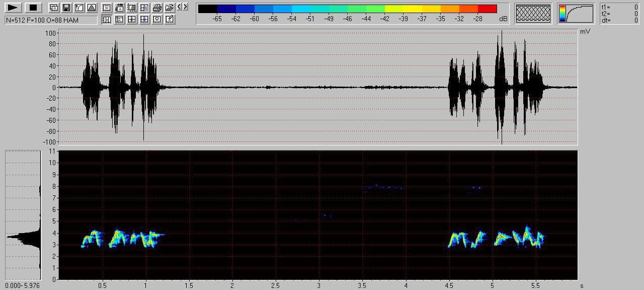Click the 0.000- 5.976 time range label

coord(23,285)
